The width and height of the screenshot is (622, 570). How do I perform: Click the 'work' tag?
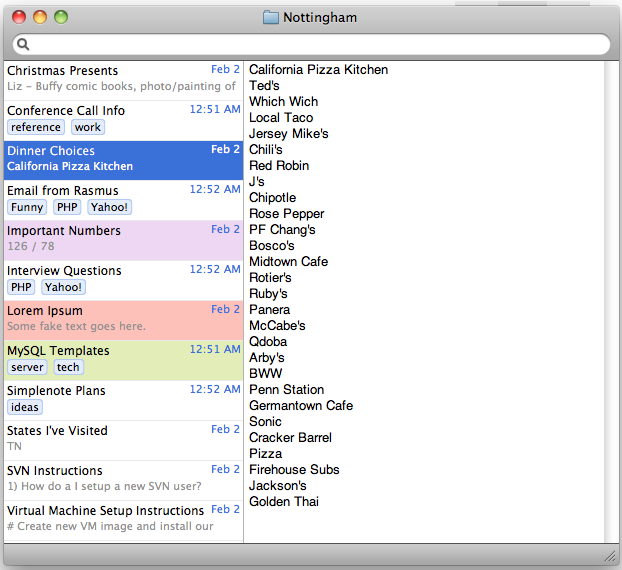pyautogui.click(x=88, y=127)
